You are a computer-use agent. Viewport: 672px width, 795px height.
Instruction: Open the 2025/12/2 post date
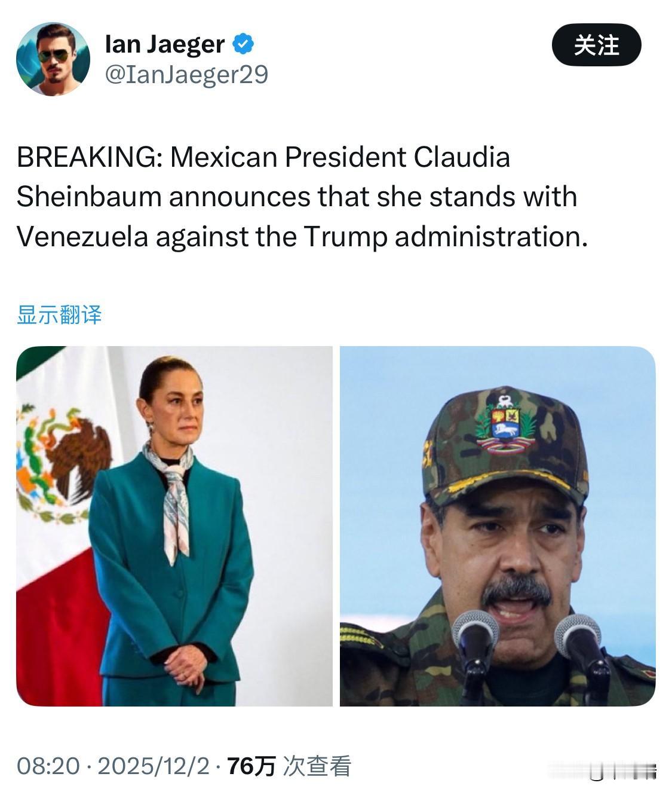tap(154, 766)
